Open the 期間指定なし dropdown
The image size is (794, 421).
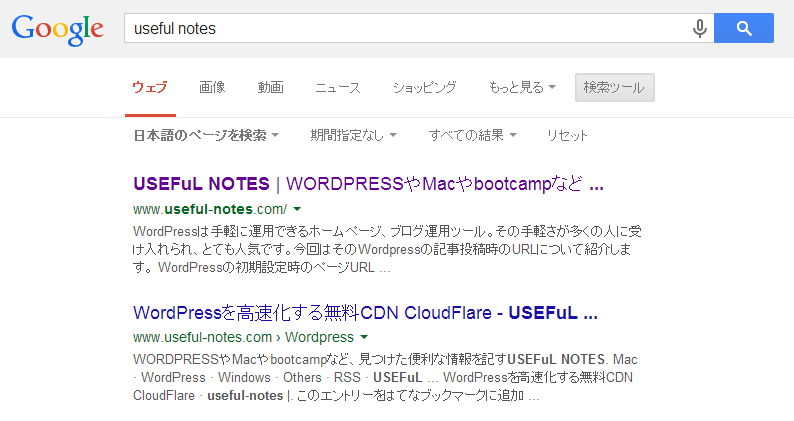click(x=353, y=135)
